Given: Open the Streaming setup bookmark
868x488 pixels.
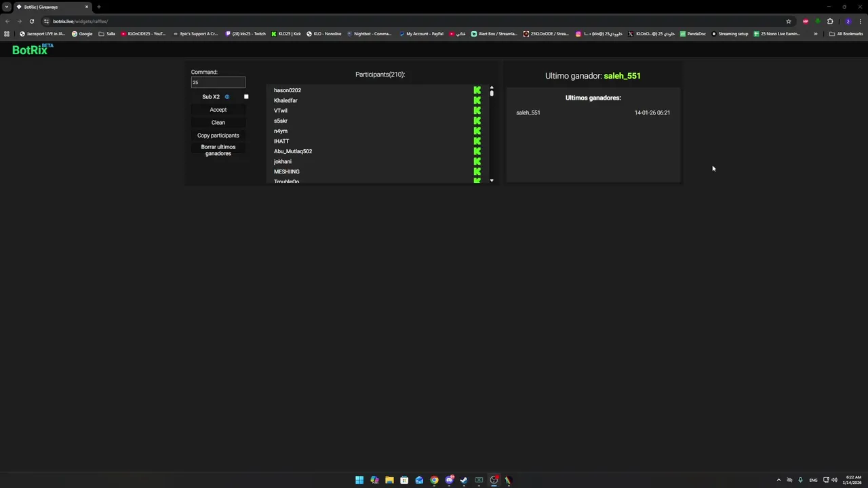Looking at the screenshot, I should pyautogui.click(x=730, y=34).
